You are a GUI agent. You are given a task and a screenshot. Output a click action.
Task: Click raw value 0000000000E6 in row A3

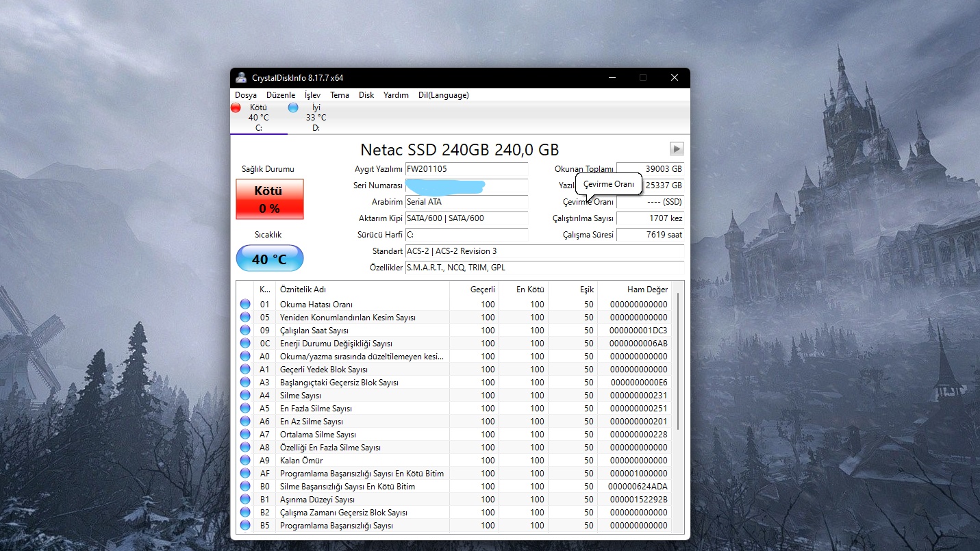tap(638, 383)
